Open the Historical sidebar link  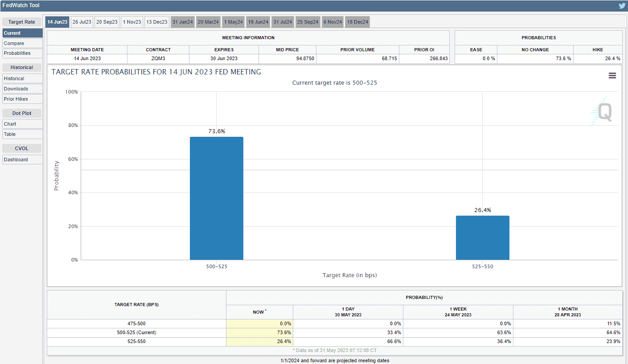click(x=22, y=78)
